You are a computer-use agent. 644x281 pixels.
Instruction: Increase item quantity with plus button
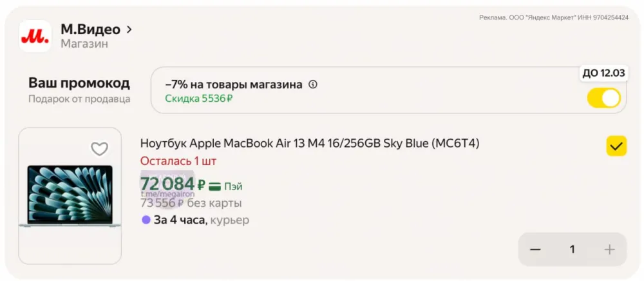tap(609, 249)
